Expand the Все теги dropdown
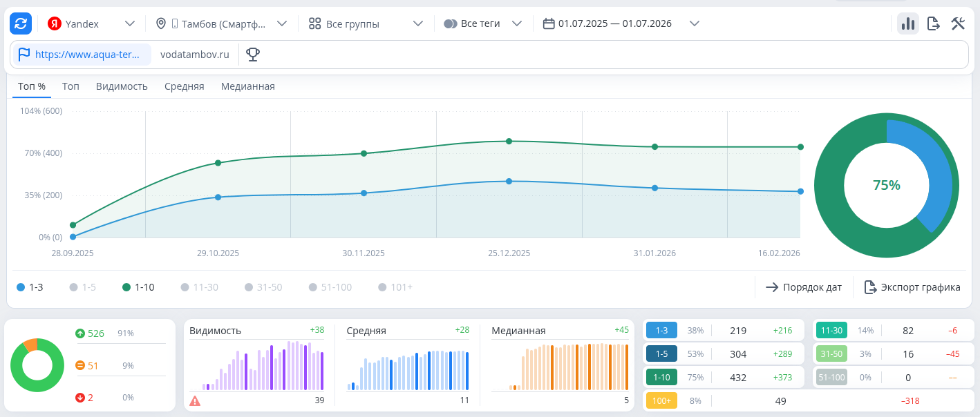This screenshot has width=980, height=417. [482, 23]
